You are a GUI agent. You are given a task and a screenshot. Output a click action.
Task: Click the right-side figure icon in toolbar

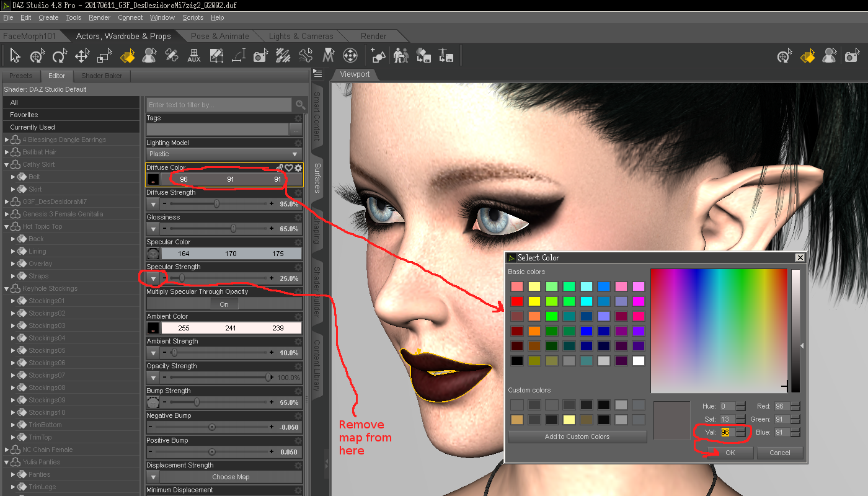[x=829, y=57]
